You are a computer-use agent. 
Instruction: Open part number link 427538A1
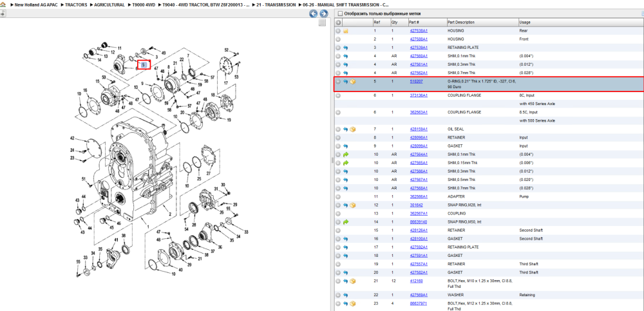tap(419, 31)
